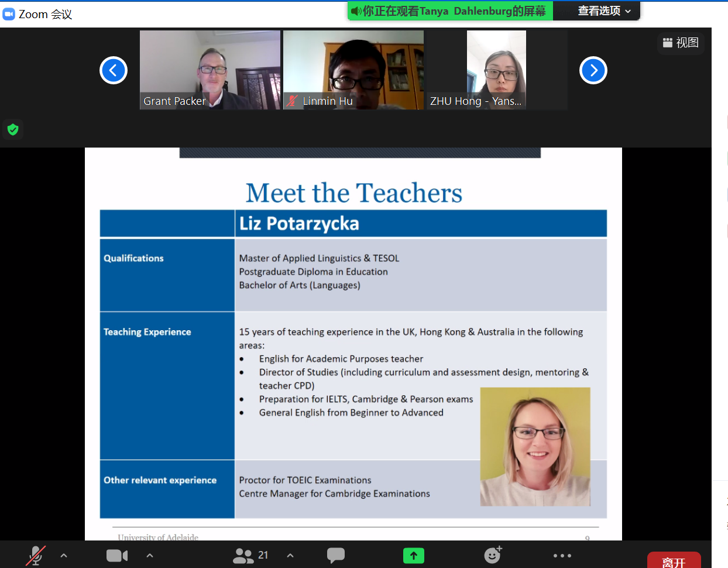Select Grant Packer's video thumbnail
This screenshot has height=568, width=728.
(210, 70)
